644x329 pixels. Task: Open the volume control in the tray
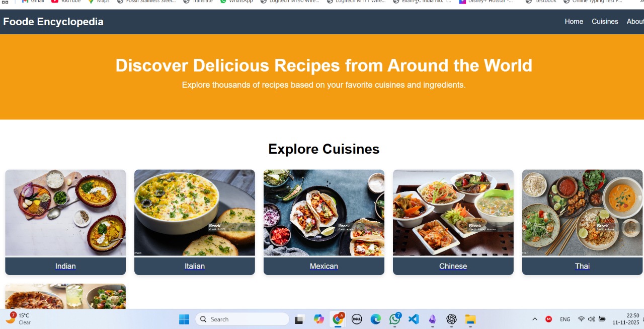(591, 319)
